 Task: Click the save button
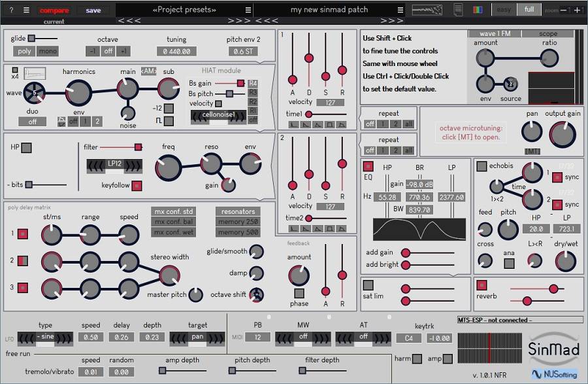(93, 10)
